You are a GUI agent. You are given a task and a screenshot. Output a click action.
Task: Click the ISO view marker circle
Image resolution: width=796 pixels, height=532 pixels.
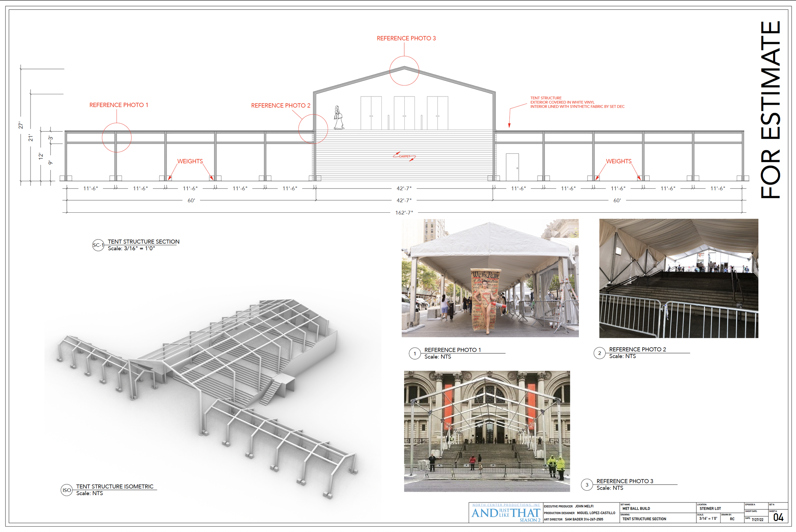(x=67, y=490)
